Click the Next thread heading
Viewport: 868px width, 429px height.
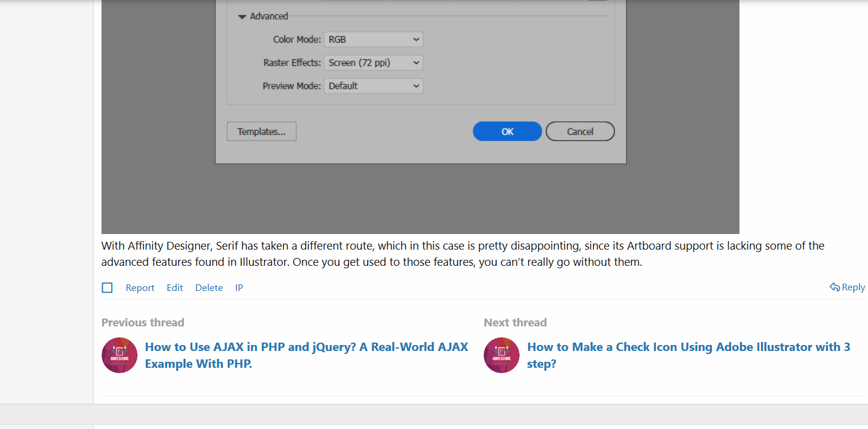[515, 323]
